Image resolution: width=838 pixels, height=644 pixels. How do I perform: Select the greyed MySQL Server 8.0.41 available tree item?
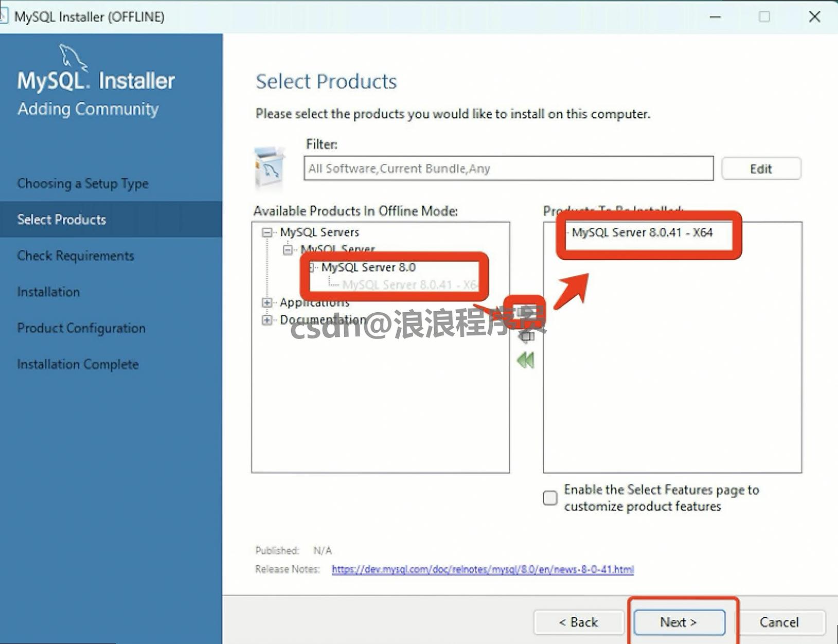tap(409, 285)
